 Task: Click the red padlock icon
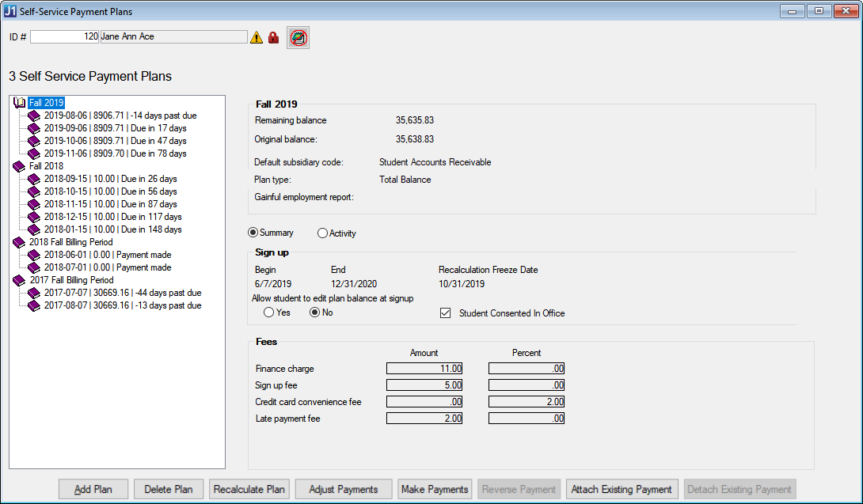pyautogui.click(x=274, y=37)
